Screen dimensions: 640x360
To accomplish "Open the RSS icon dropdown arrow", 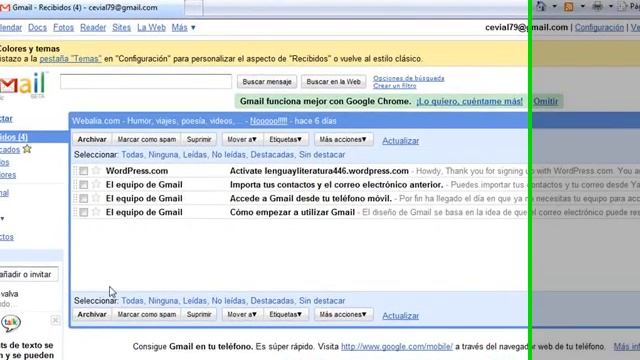I will pos(582,6).
